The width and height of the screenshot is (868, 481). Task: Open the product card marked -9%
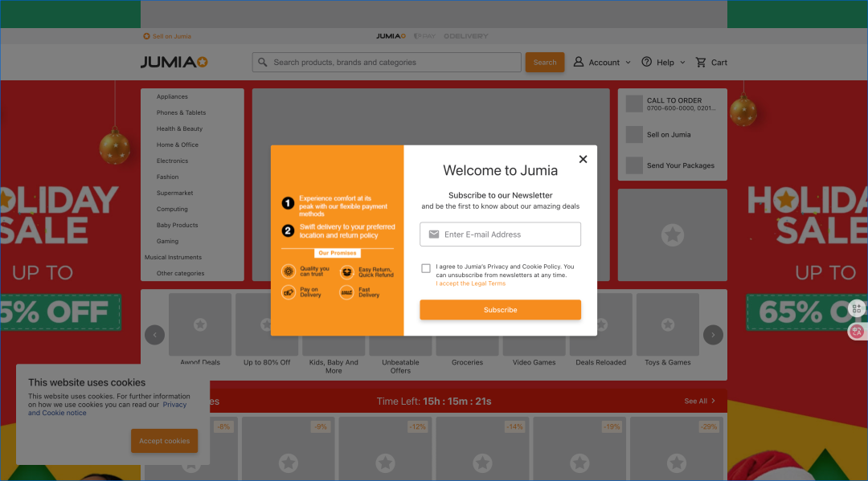tap(288, 448)
